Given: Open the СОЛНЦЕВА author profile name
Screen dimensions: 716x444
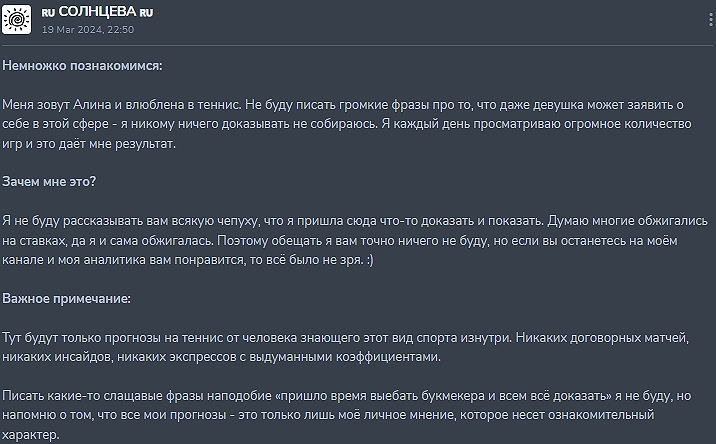Looking at the screenshot, I should click(97, 11).
